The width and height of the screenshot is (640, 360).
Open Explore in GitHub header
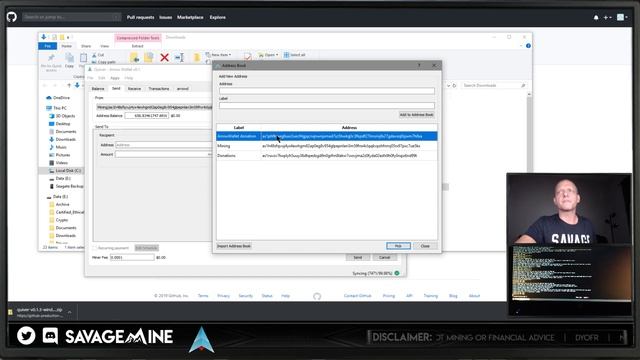[218, 17]
